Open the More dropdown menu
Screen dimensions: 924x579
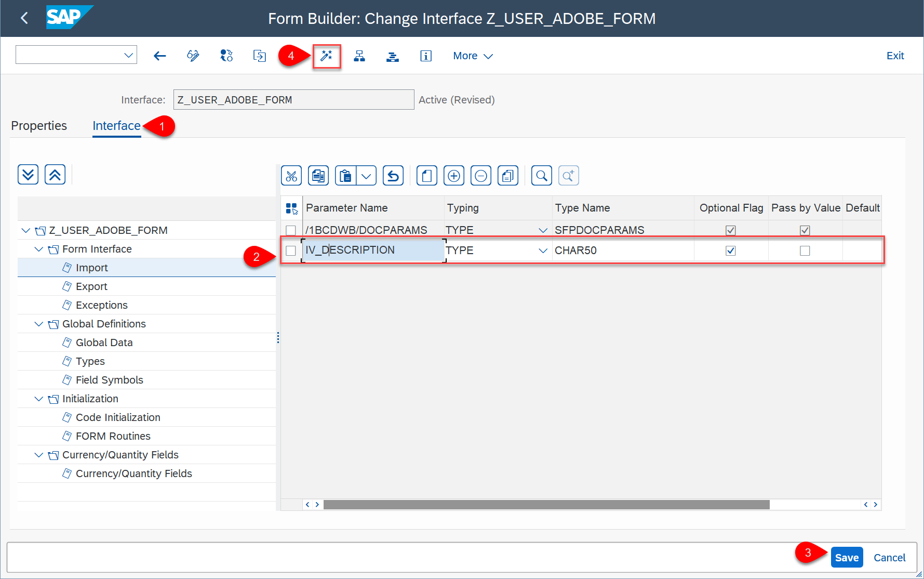click(x=472, y=56)
